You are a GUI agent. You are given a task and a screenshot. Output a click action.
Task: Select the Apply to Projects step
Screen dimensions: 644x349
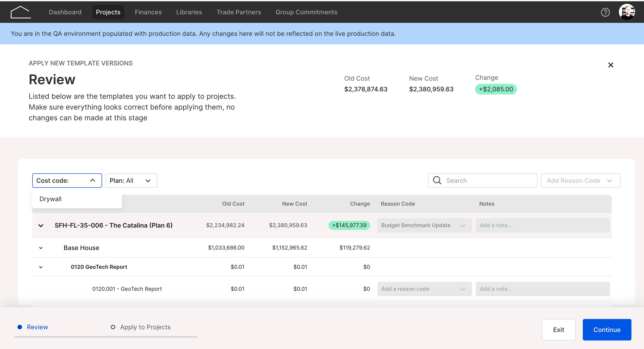[x=141, y=327]
